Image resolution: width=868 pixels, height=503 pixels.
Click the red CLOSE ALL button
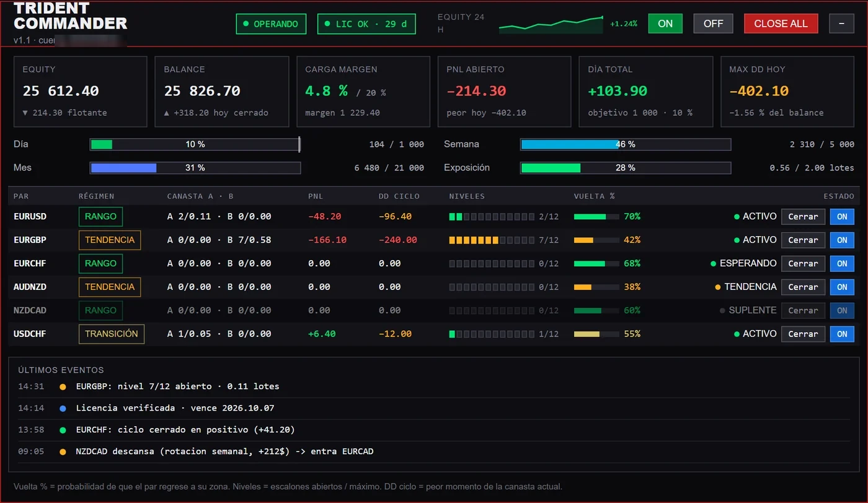[781, 24]
